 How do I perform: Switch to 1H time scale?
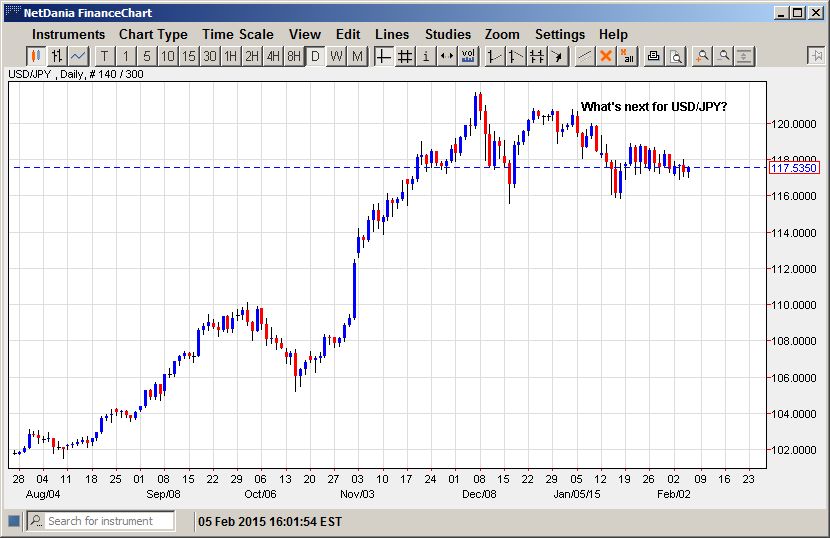pos(231,56)
